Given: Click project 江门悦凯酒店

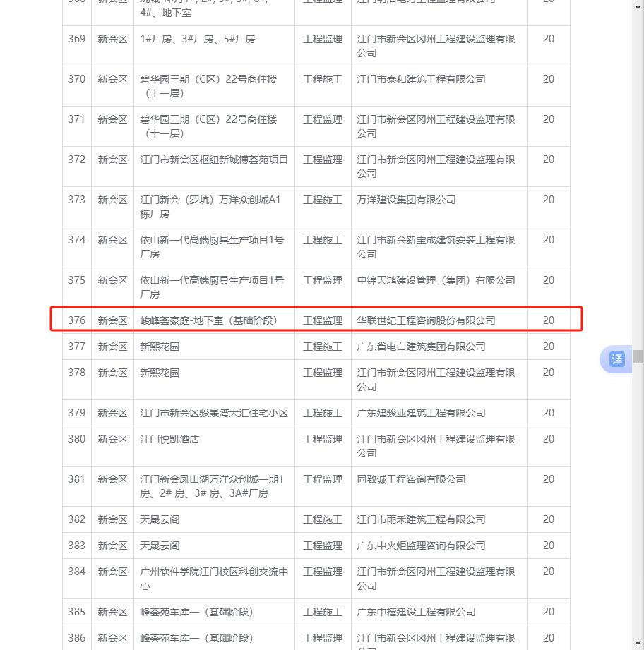Looking at the screenshot, I should click(169, 438).
